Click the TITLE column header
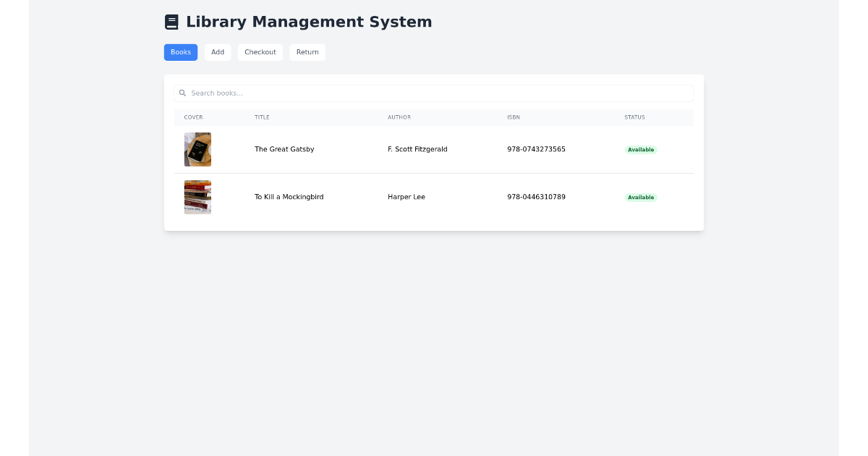The image size is (868, 456). coord(262,117)
